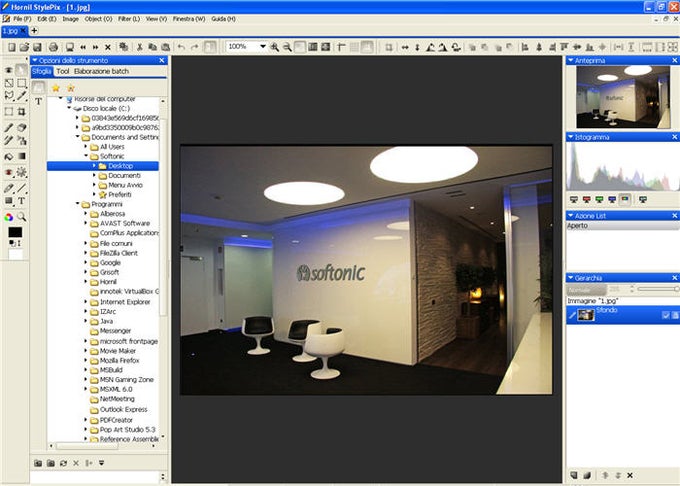Select the Paint Bucket fill tool
Image resolution: width=680 pixels, height=486 pixels.
point(9,157)
